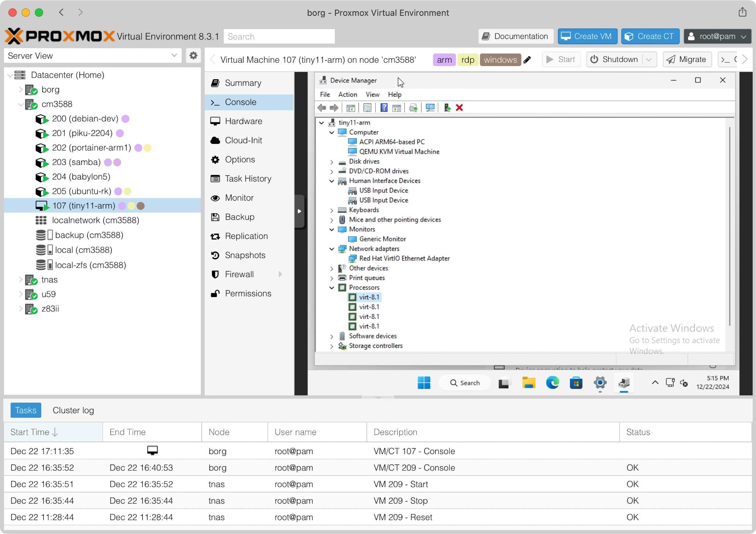Click the edit tags pencil icon
This screenshot has height=534, width=756.
point(528,60)
